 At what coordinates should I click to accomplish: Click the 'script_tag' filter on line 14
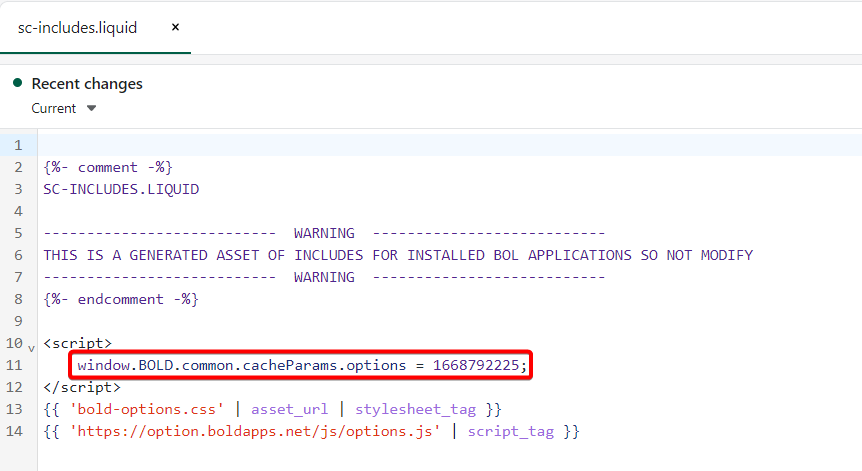[511, 431]
